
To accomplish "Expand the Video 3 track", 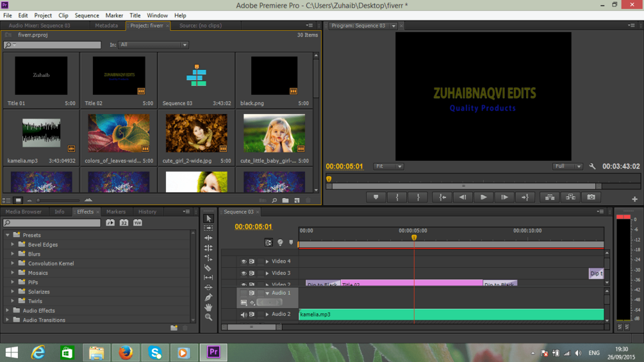I will pyautogui.click(x=267, y=274).
